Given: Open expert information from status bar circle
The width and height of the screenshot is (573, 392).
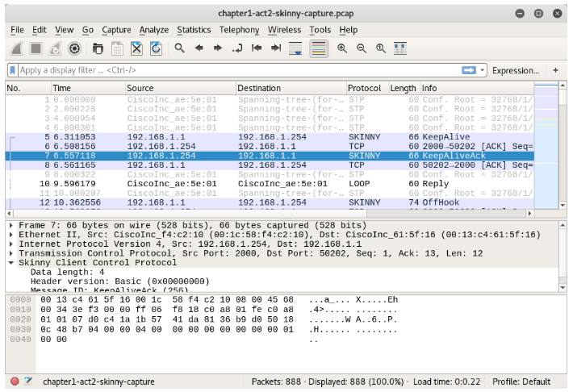Looking at the screenshot, I should [14, 382].
